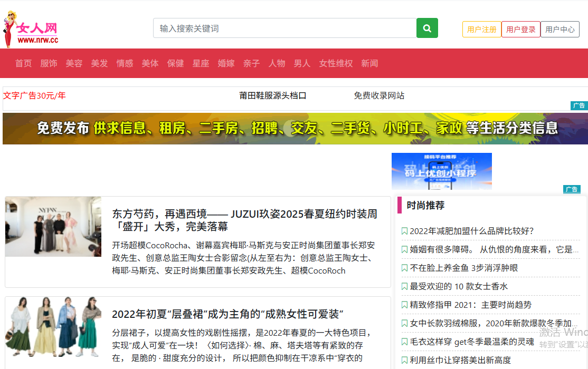588x369 pixels.
Task: Click the article summary starting 开场超模CocoRocha
Action: click(243, 258)
